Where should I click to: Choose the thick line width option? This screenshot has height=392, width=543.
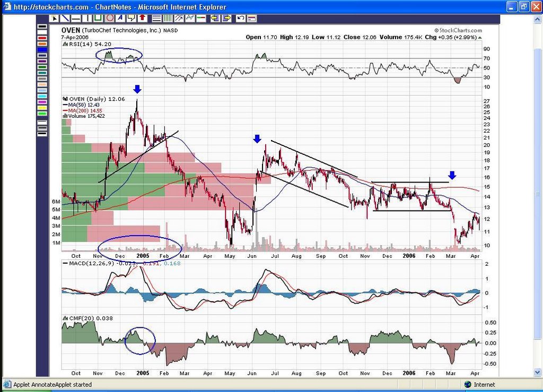click(x=42, y=134)
